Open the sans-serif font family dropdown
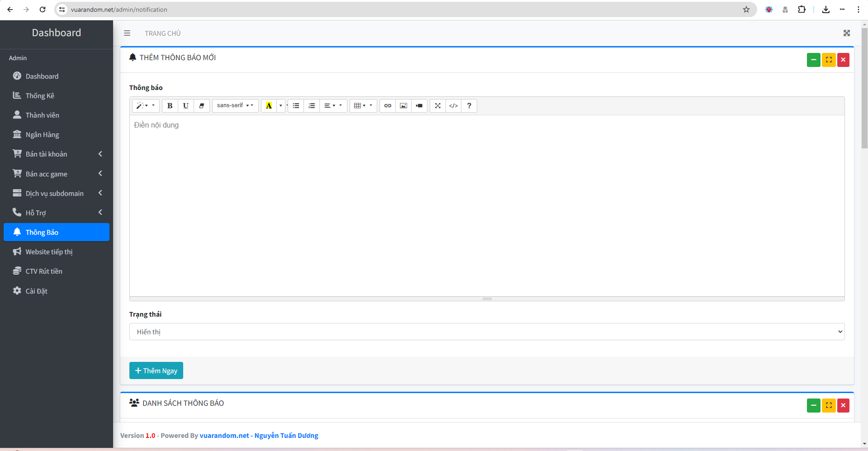Viewport: 868px width, 451px height. pyautogui.click(x=235, y=106)
